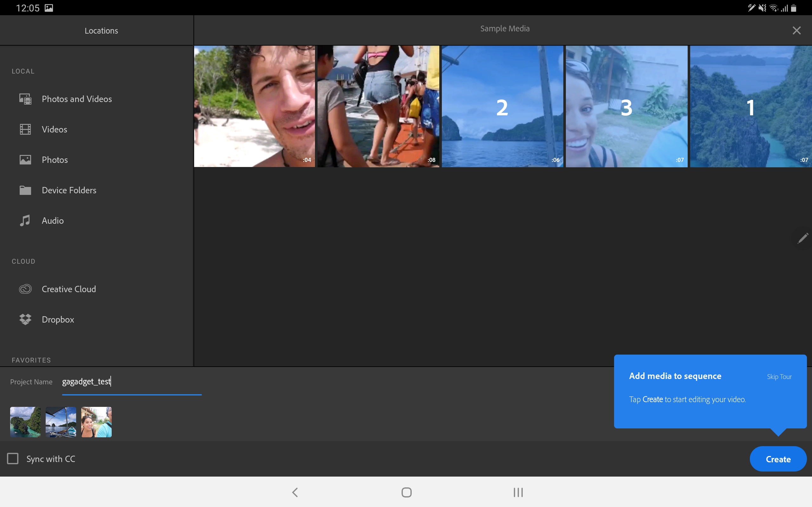The height and width of the screenshot is (507, 812).
Task: Open Creative Cloud icon in sidebar
Action: tap(25, 289)
